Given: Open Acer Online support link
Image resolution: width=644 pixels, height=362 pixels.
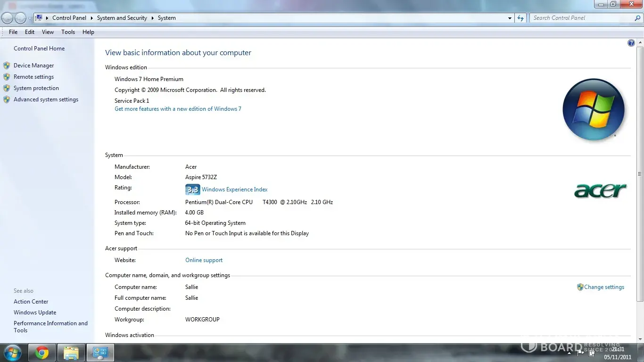Looking at the screenshot, I should click(x=204, y=260).
